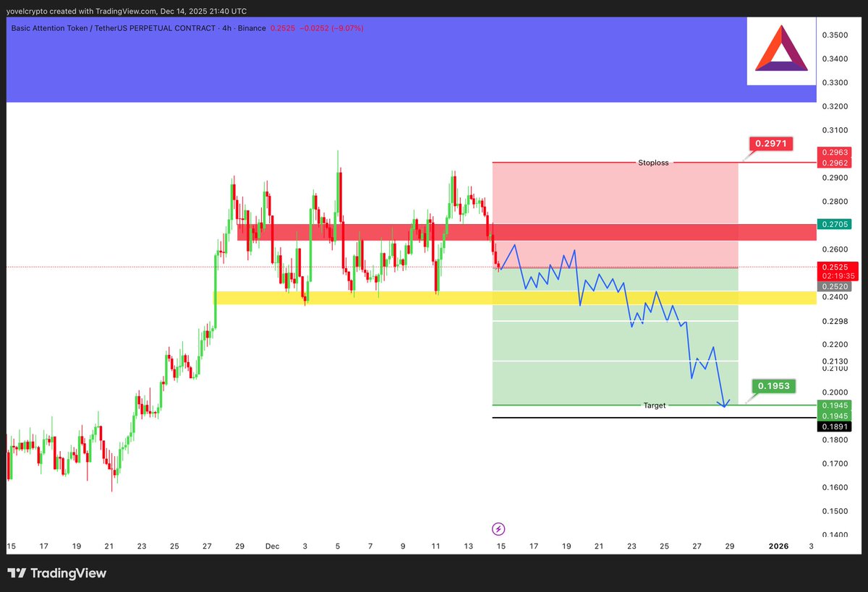Click the Target line label
This screenshot has height=592, width=868.
(655, 406)
